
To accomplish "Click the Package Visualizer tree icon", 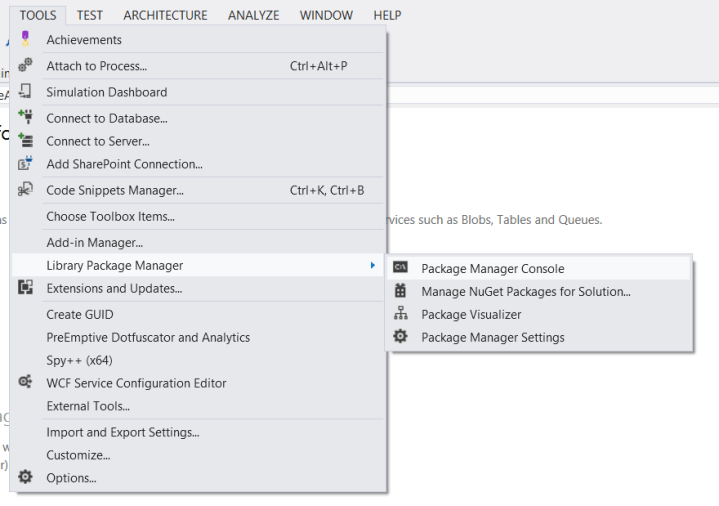I will click(400, 314).
